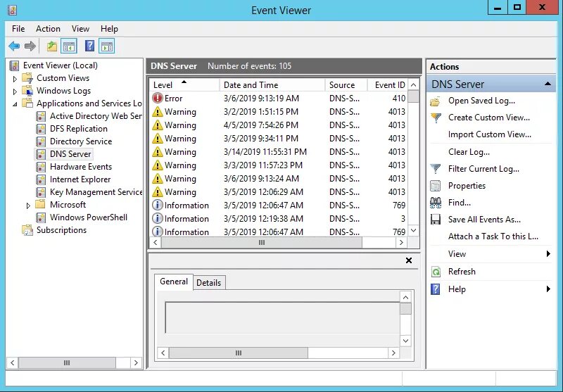563x392 pixels.
Task: Click the blue Help toolbar icon
Action: pos(89,46)
